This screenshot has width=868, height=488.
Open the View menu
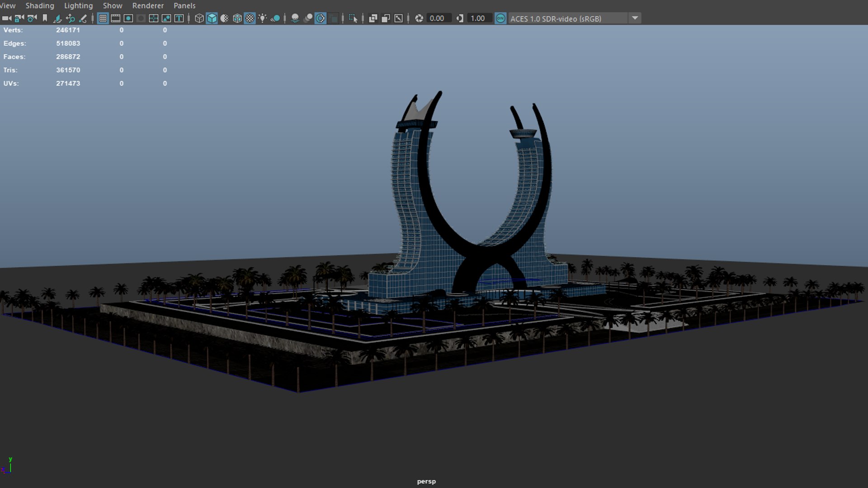pos(8,5)
